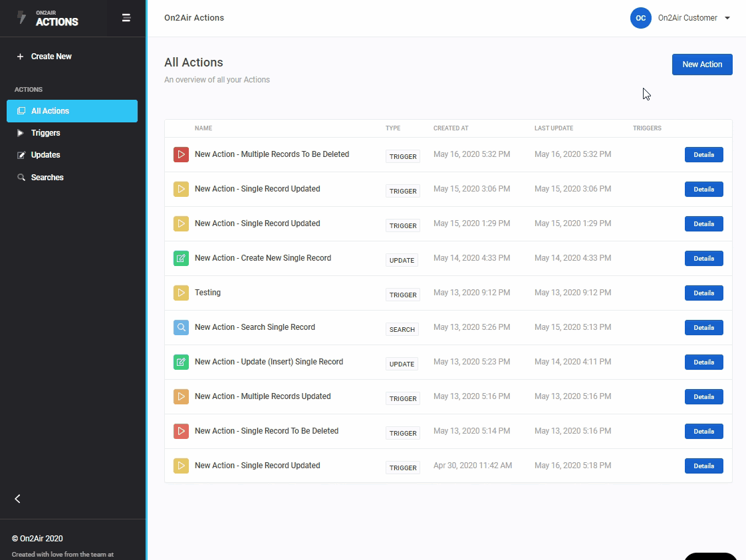Open Triggers section in sidebar

(45, 133)
